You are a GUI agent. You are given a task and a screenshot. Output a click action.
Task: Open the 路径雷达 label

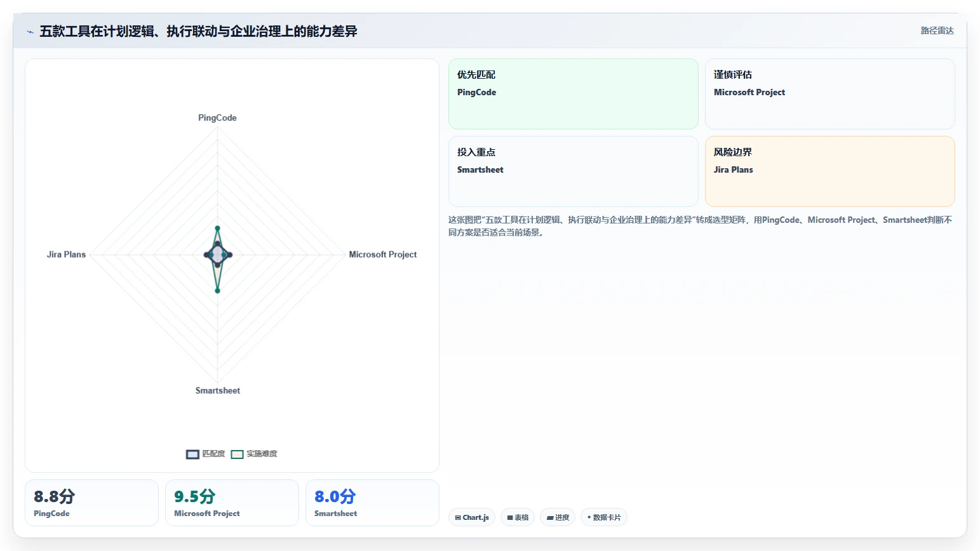pos(937,30)
